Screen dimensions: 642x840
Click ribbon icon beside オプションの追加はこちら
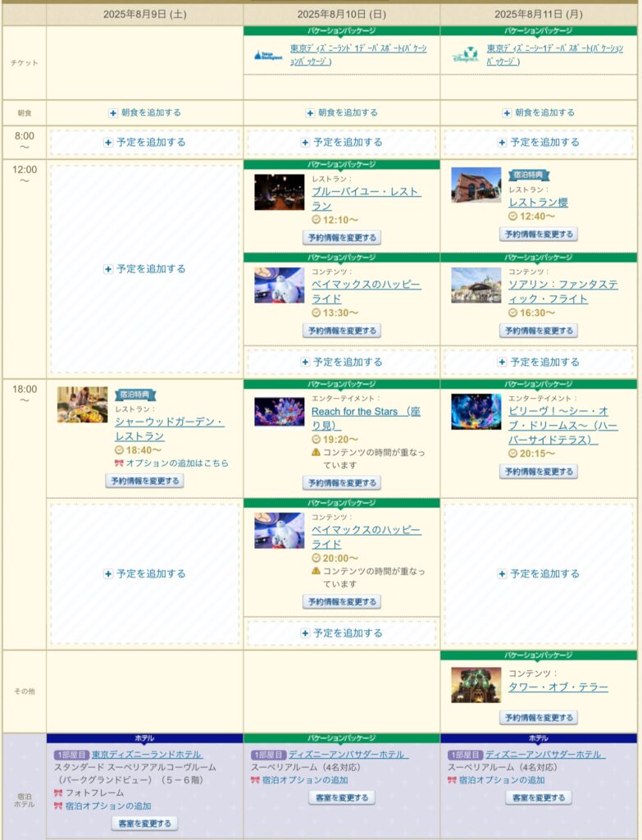coord(119,463)
